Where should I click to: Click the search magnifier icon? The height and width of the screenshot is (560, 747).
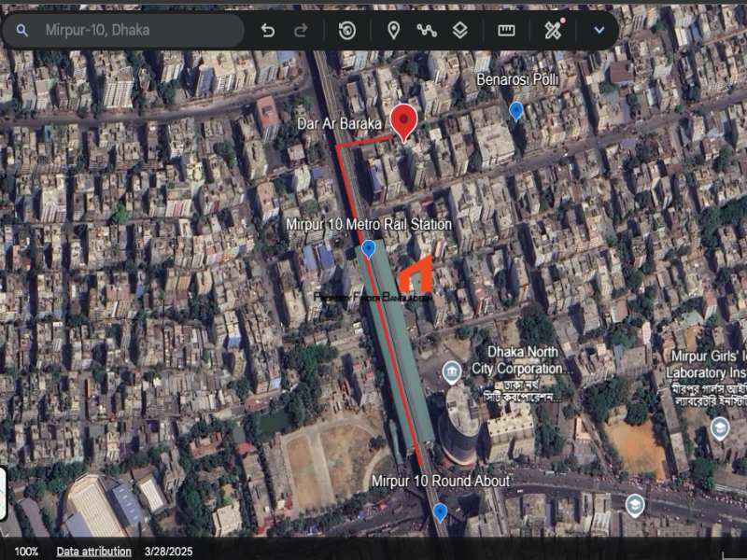[x=21, y=31]
